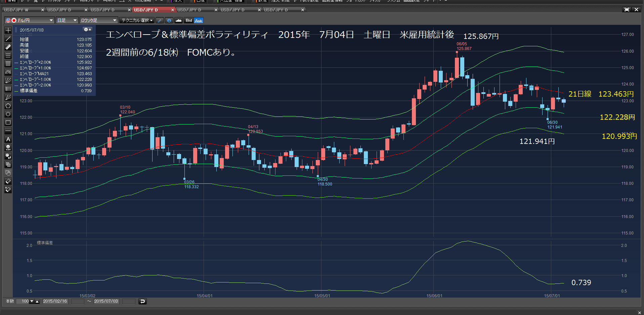Screen dimensions: 644x315
Task: Select the ruler measurement tool
Action: click(8, 47)
